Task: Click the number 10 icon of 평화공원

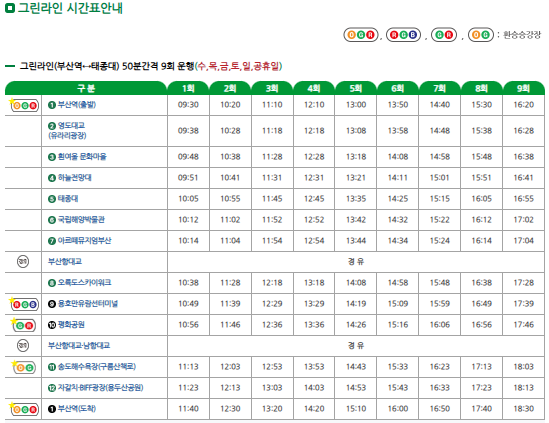Action: (52, 325)
